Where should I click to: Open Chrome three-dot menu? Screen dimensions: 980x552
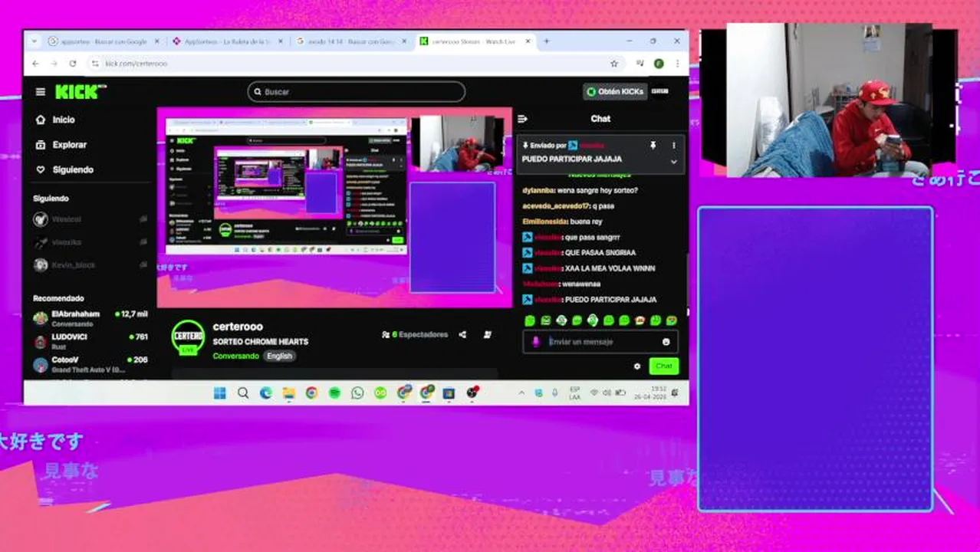[x=677, y=64]
